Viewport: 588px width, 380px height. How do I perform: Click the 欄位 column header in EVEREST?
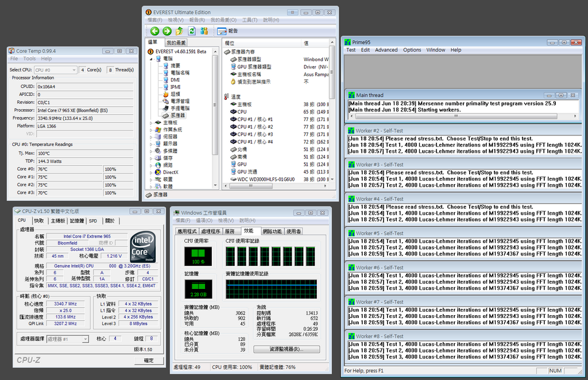230,43
